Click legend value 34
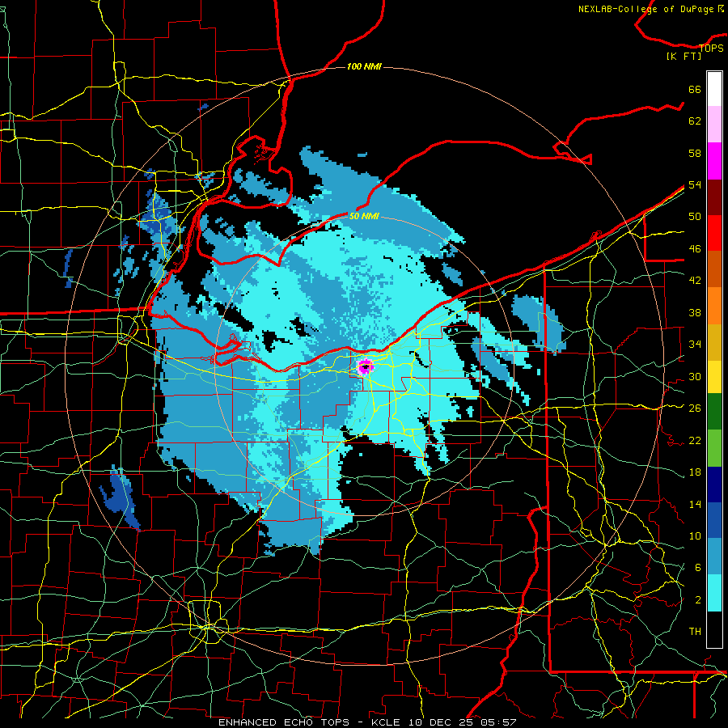The width and height of the screenshot is (728, 728). click(695, 345)
